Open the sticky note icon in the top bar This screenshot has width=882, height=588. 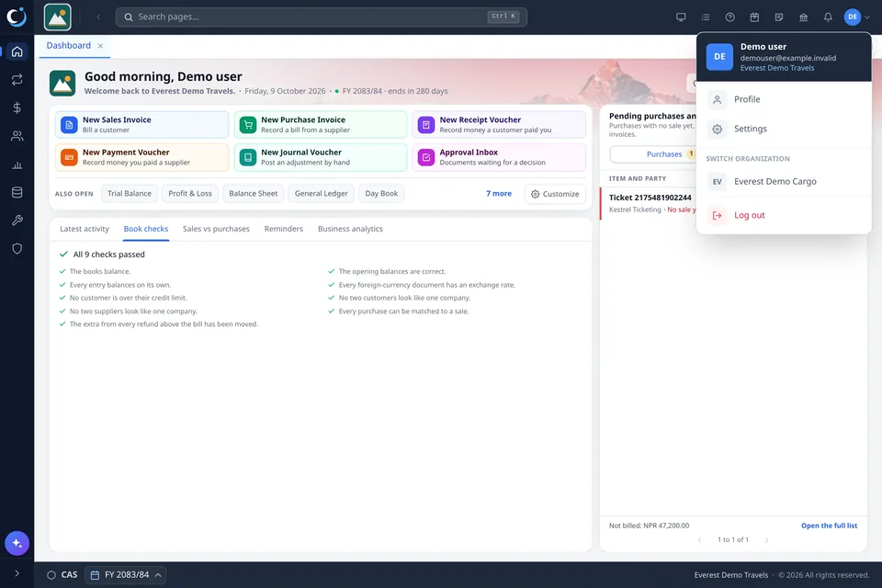tap(779, 17)
